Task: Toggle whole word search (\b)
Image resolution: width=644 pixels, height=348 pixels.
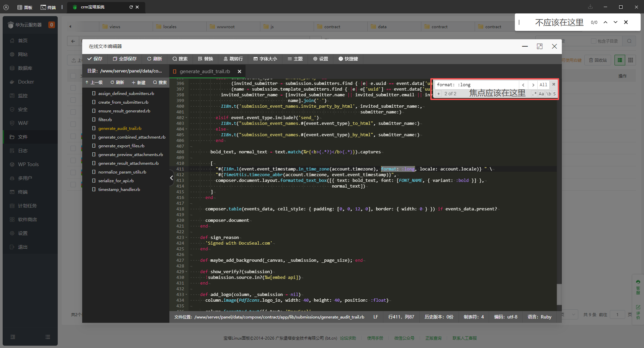Action: (x=549, y=94)
